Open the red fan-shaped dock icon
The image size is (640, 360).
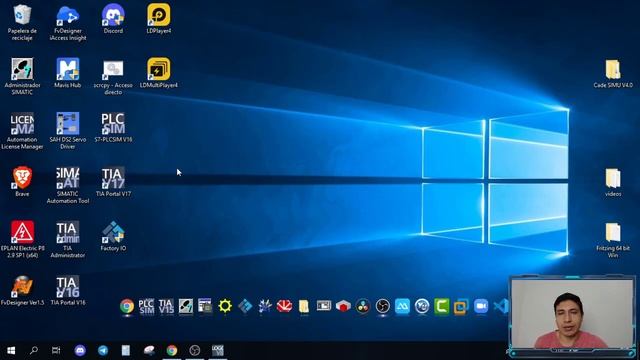[284, 306]
